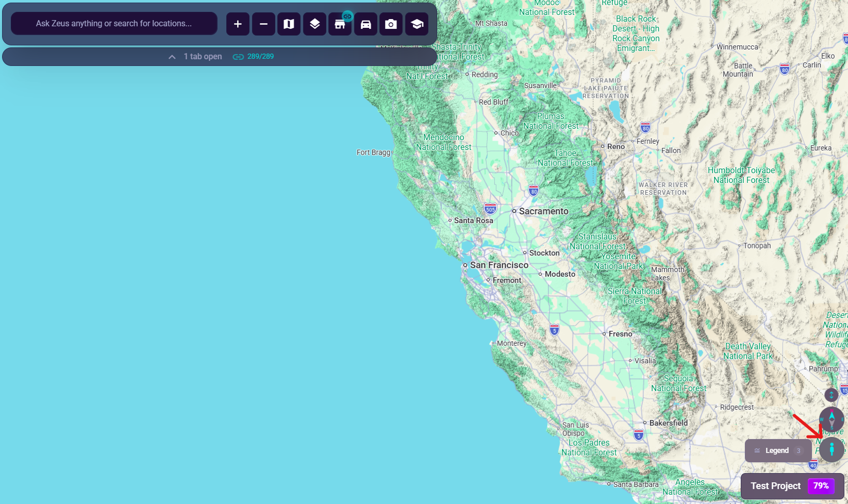Click the Monterey city label

click(x=511, y=343)
